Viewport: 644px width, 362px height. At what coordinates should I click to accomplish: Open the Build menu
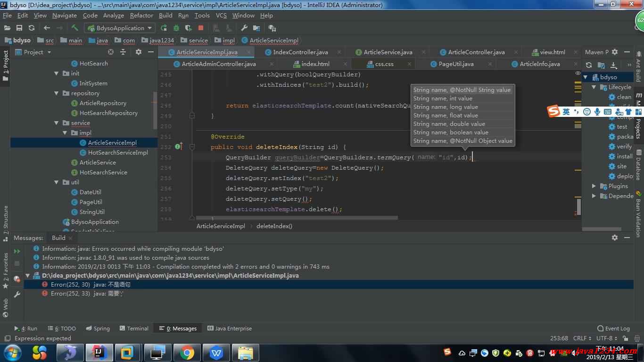tap(165, 15)
